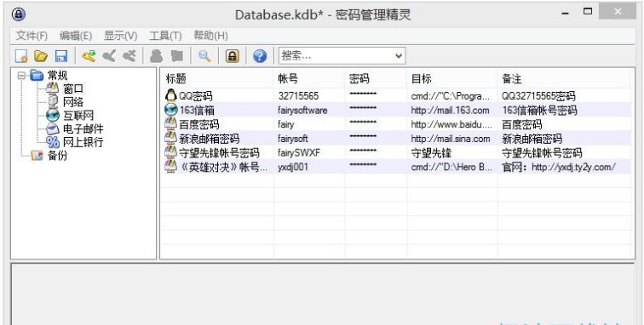Select the 窗口 group in tree
This screenshot has width=644, height=325.
[x=73, y=88]
